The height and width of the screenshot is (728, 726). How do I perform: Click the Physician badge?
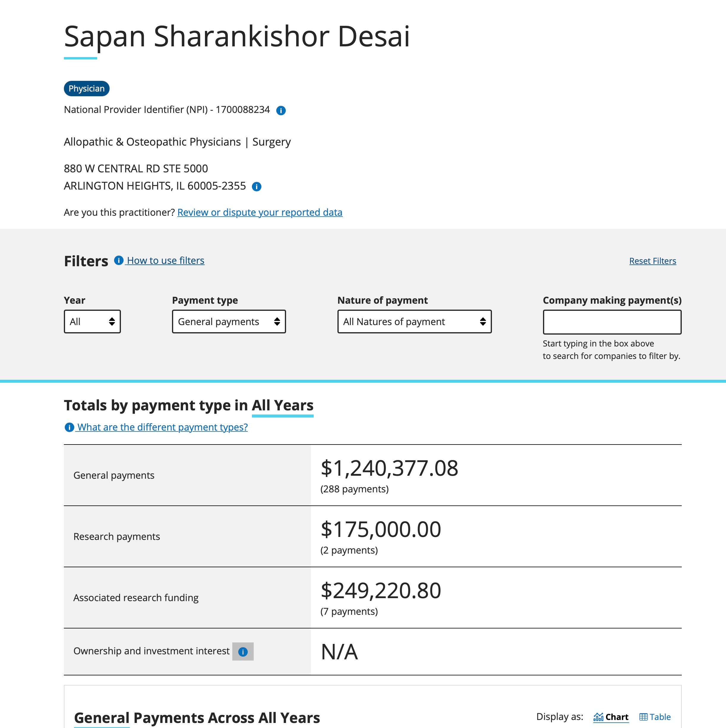tap(87, 89)
